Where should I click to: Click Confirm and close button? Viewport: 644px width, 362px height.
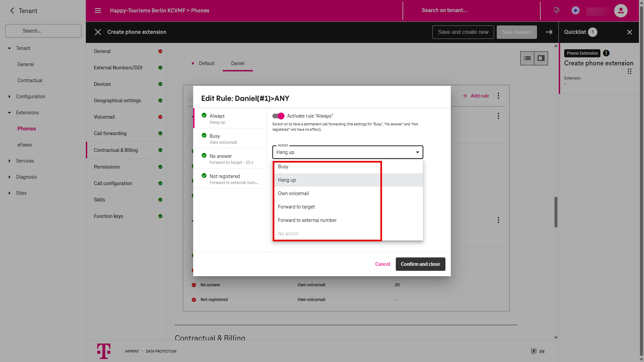(420, 264)
